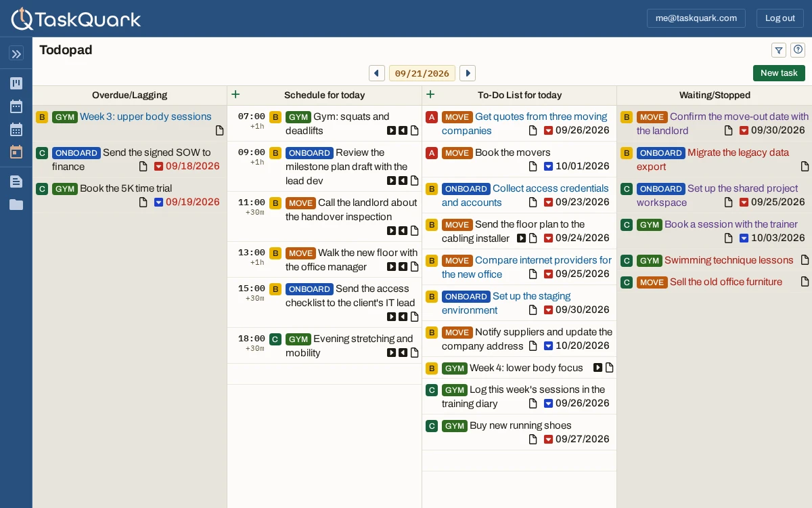This screenshot has width=812, height=508.
Task: Open the blue due-date dropdown for 09/19/2026
Action: click(158, 203)
